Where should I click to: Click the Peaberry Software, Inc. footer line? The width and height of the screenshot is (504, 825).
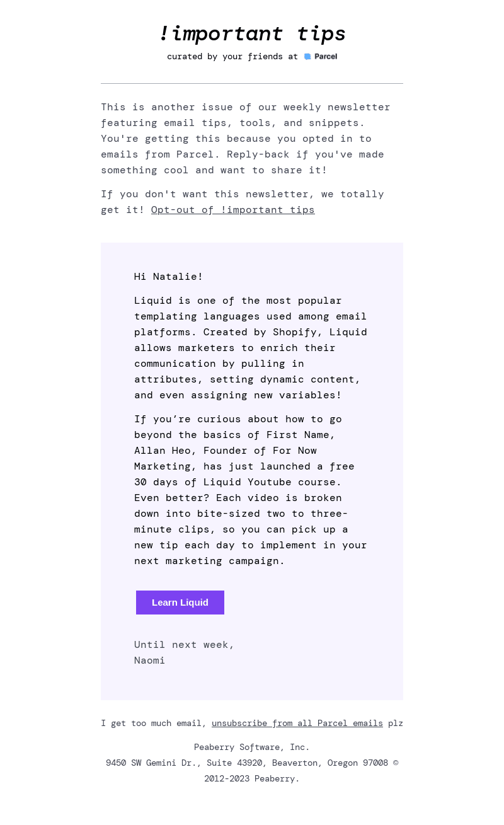coord(252,747)
